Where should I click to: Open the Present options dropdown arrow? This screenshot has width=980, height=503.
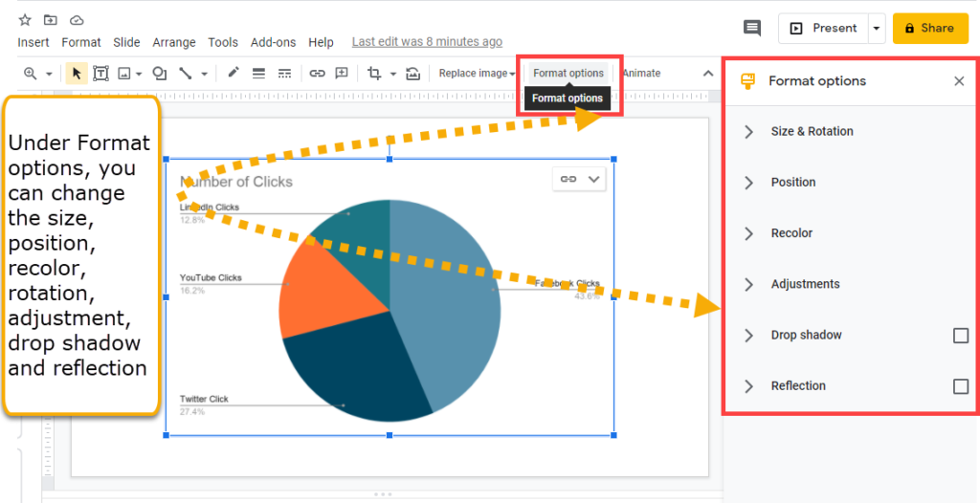[x=877, y=28]
